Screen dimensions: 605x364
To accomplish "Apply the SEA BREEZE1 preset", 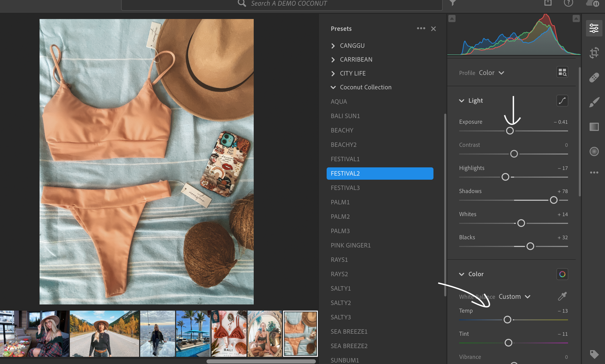I will click(349, 332).
